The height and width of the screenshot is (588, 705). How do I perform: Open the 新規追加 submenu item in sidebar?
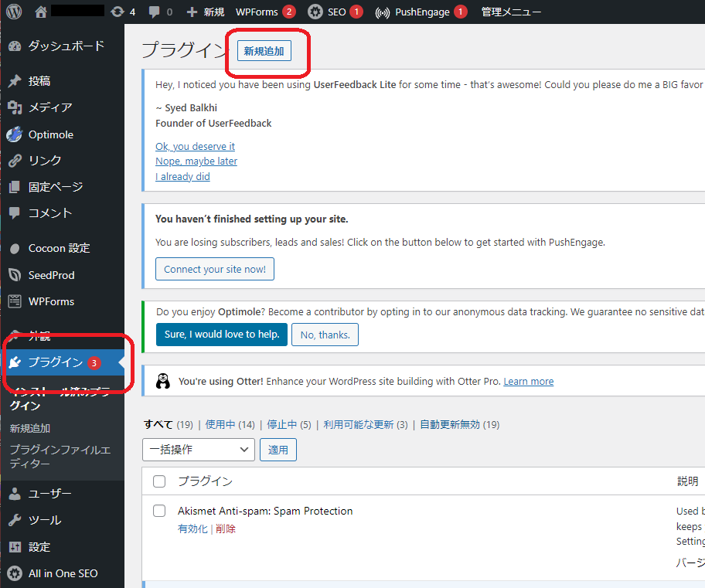click(30, 428)
